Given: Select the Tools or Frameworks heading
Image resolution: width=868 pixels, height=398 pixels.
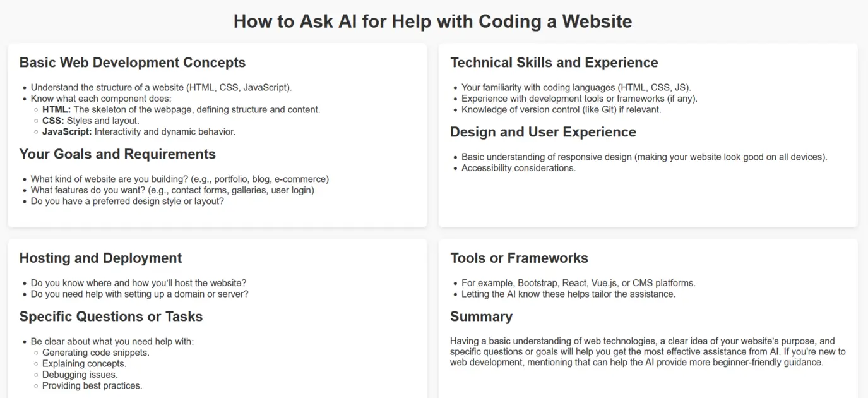Looking at the screenshot, I should coord(519,258).
